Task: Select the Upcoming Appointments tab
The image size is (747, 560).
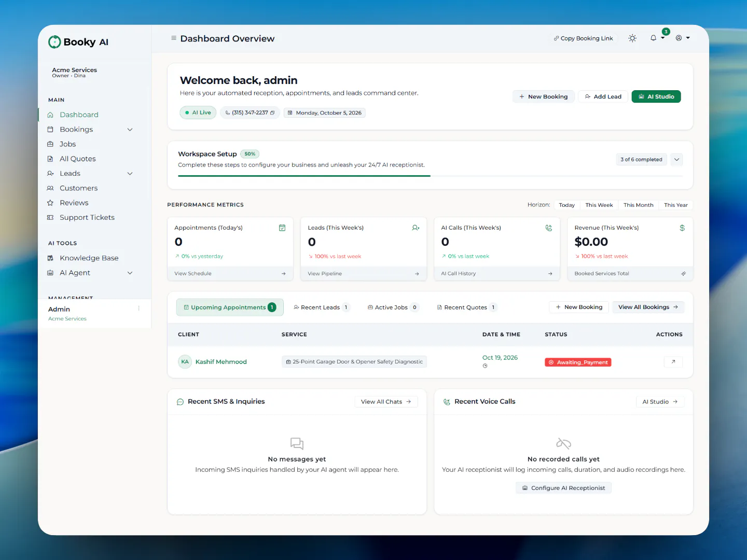Action: click(x=230, y=307)
